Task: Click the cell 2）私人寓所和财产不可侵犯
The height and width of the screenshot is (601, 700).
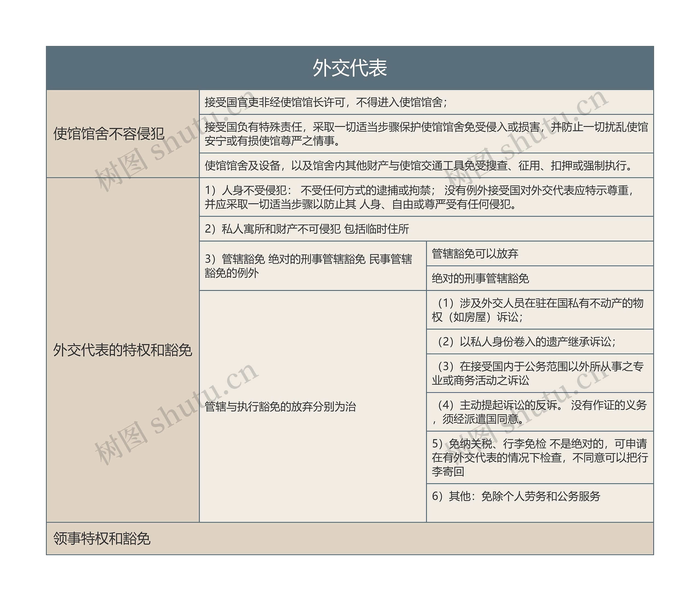Action: tap(426, 229)
